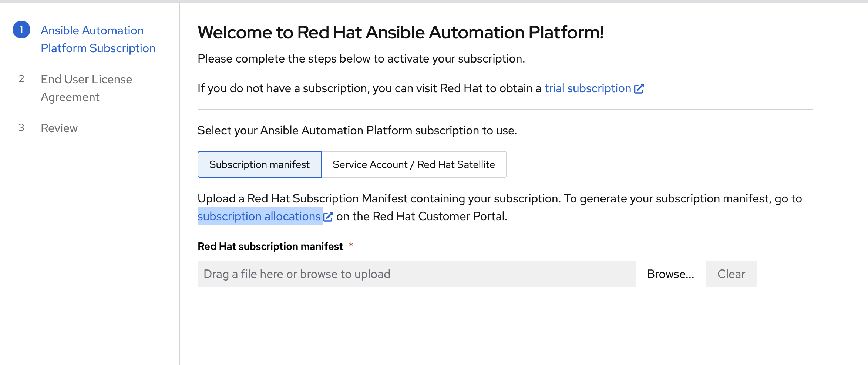Open Ansible Automation Platform Subscription step
This screenshot has height=365, width=868.
[x=98, y=39]
